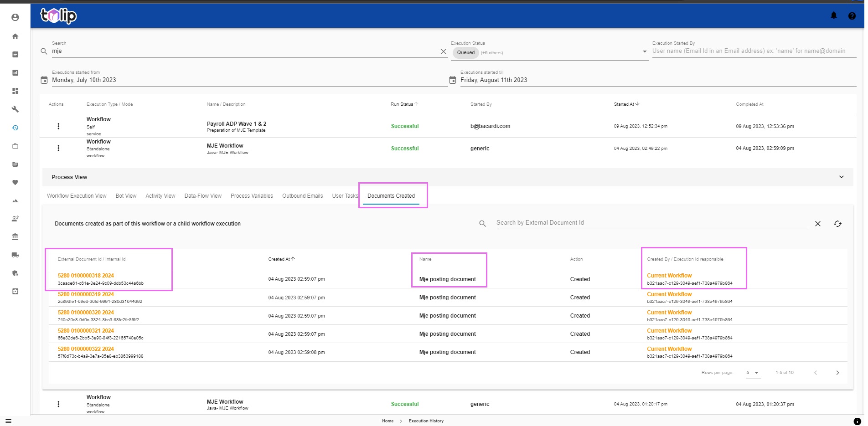Screen dimensions: 868x426
Task: Click the Tulip logo
Action: (x=58, y=16)
